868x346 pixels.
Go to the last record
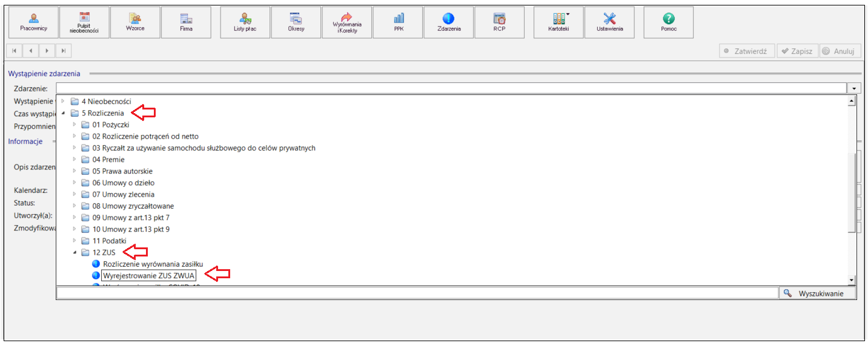63,51
